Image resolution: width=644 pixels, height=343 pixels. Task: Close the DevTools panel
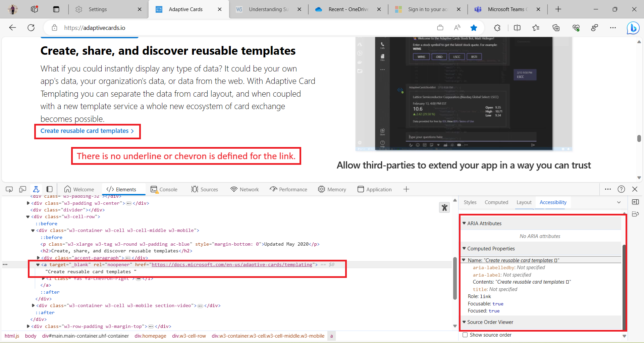pos(635,189)
